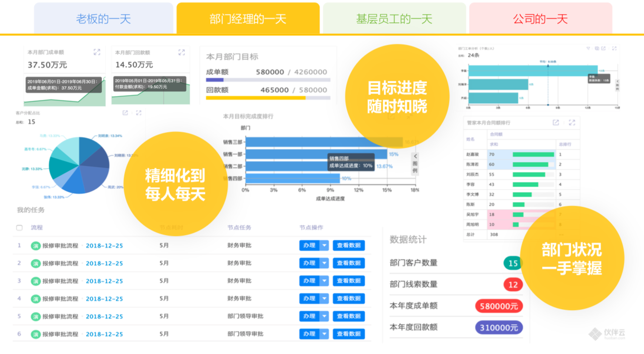Open 2018-12-25 link in task row 1
644x354 pixels.
pyautogui.click(x=104, y=246)
